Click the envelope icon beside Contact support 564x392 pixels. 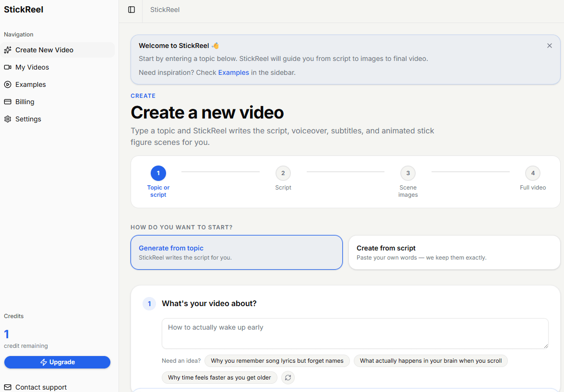pyautogui.click(x=8, y=387)
